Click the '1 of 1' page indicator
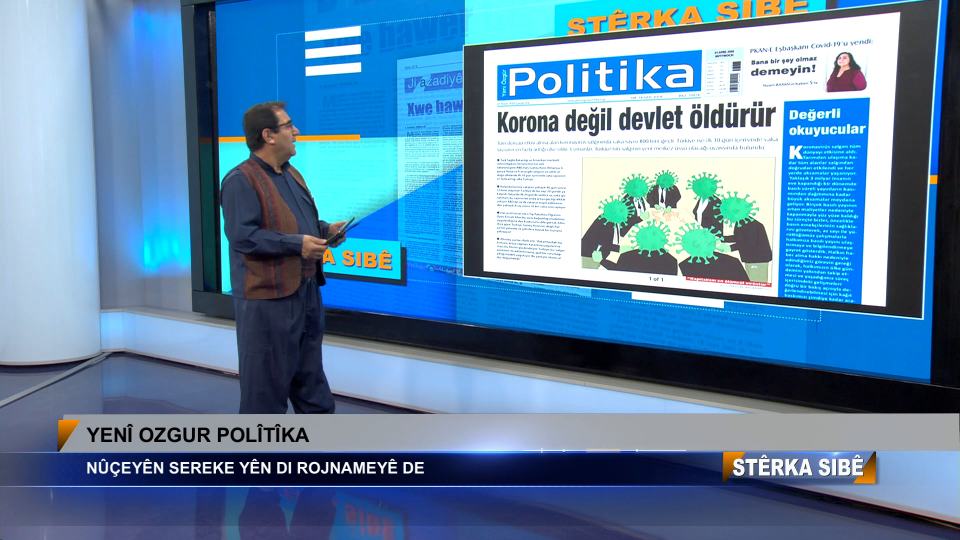The height and width of the screenshot is (540, 960). pos(656,279)
